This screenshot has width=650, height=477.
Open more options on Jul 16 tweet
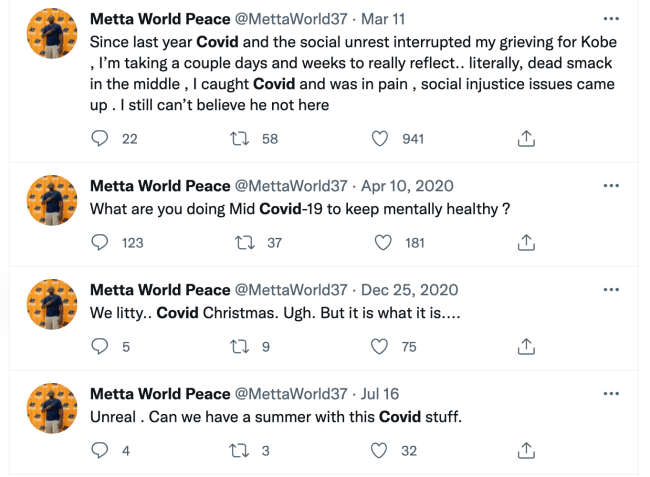click(x=611, y=394)
